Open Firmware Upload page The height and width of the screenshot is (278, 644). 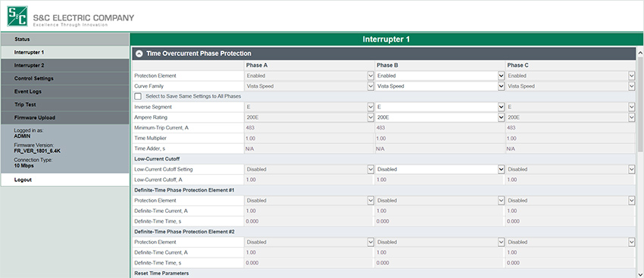(65, 117)
